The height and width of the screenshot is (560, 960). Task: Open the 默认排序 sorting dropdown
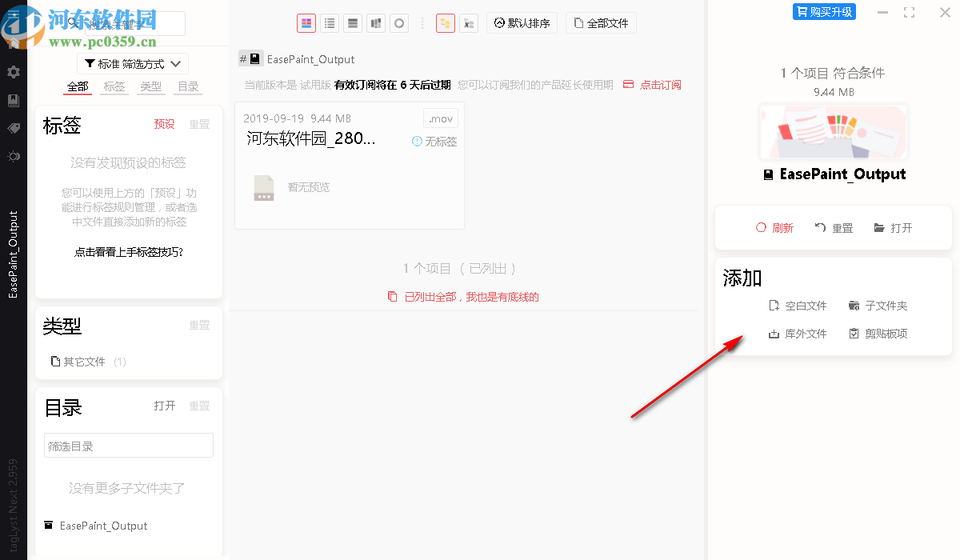[522, 22]
